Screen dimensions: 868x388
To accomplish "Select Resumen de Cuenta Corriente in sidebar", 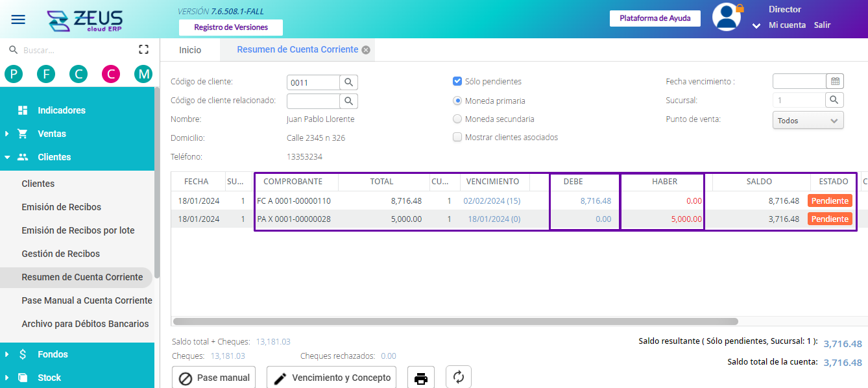I will point(76,277).
